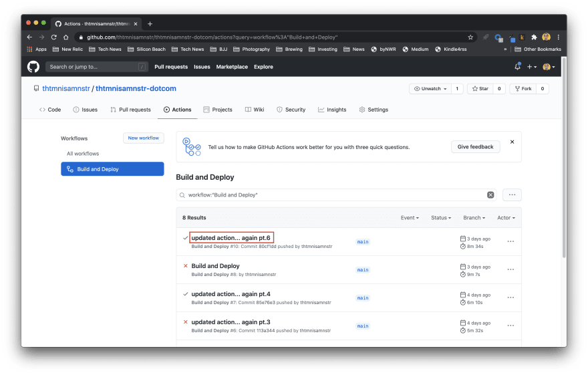The width and height of the screenshot is (588, 375).
Task: Open Chrome extensions puzzle icon
Action: tap(534, 37)
